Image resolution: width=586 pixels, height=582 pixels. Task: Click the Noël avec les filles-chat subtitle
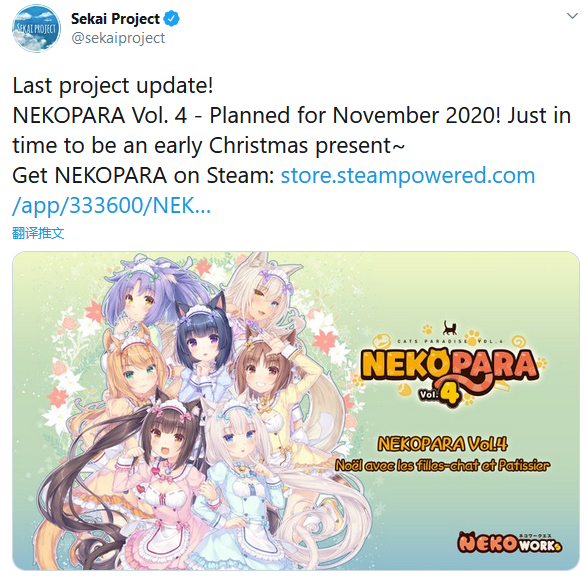point(442,465)
